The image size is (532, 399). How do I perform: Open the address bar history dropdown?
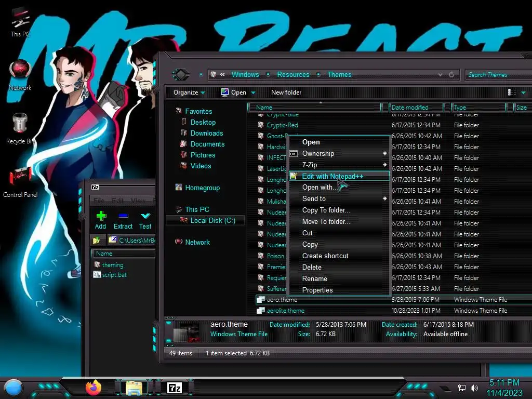(440, 75)
